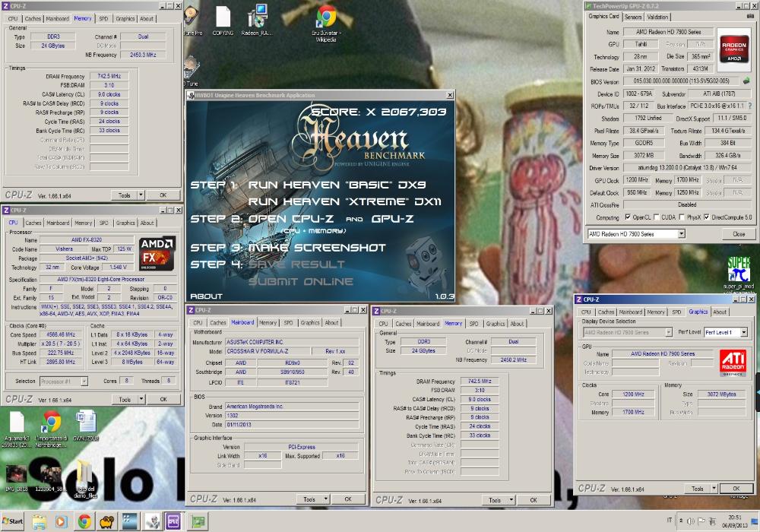Open Google Chrome from the taskbar
The height and width of the screenshot is (532, 760).
[x=84, y=522]
